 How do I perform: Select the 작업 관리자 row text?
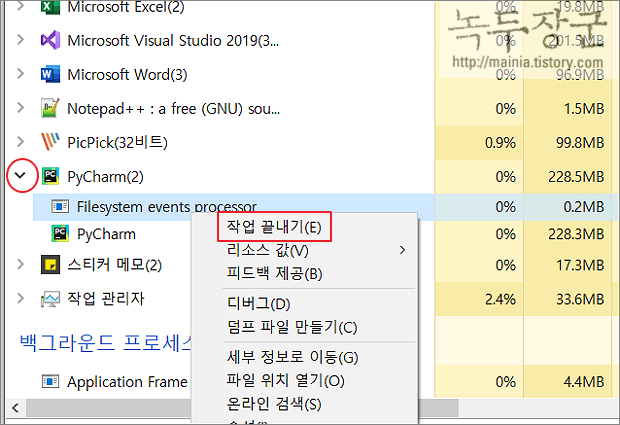106,298
